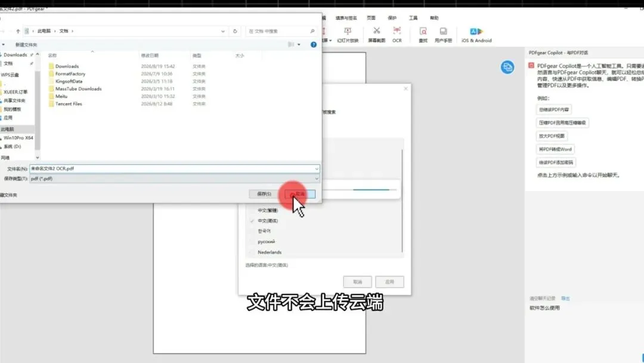Open the 帮助 menu tab
Viewport: 644px width, 363px height.
(x=434, y=18)
